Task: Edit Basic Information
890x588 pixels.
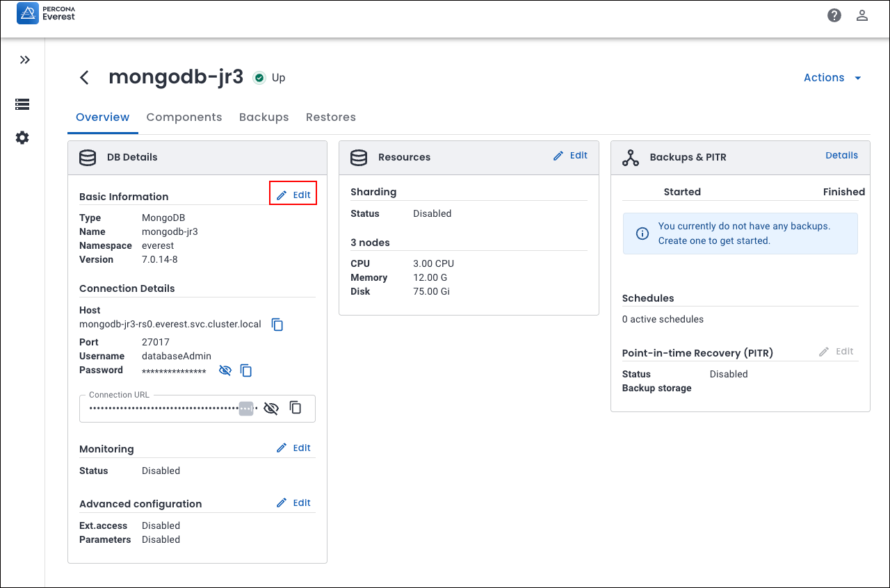Action: pyautogui.click(x=293, y=195)
